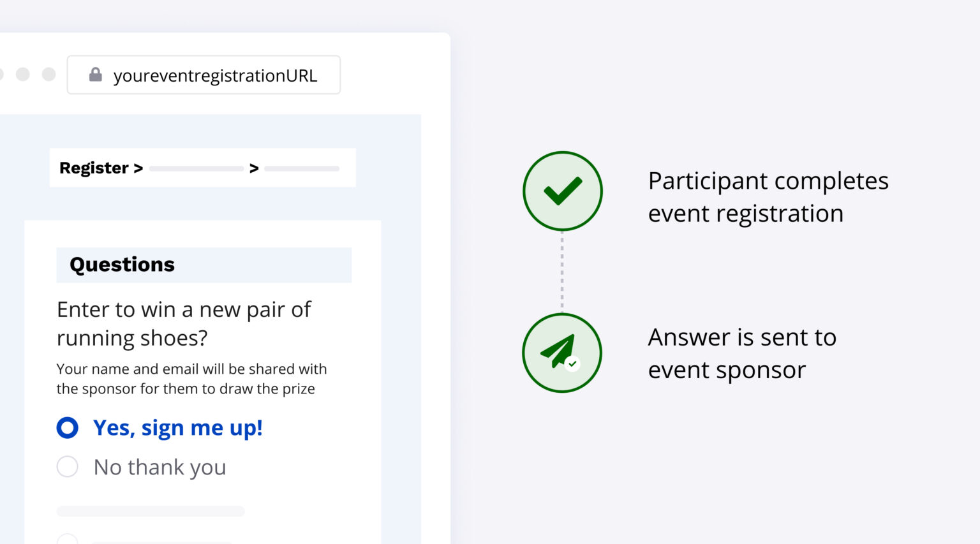Go to the third step placeholder bar
This screenshot has height=544, width=980.
(x=302, y=169)
